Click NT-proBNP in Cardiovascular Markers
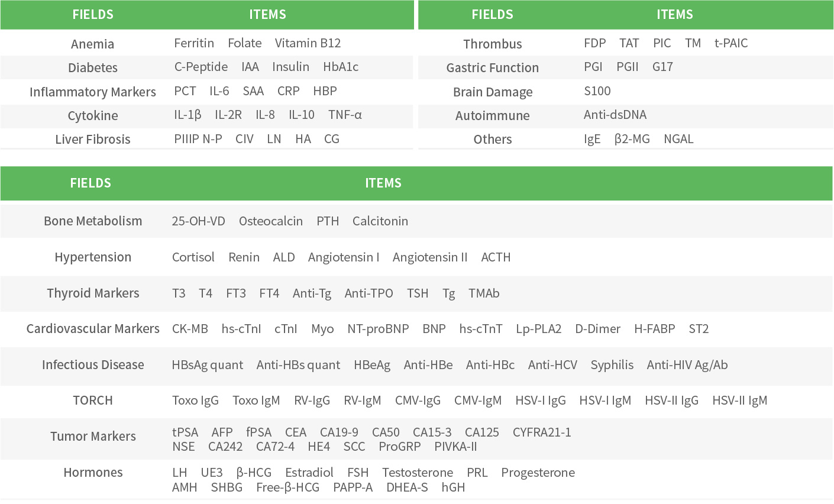 pos(378,329)
